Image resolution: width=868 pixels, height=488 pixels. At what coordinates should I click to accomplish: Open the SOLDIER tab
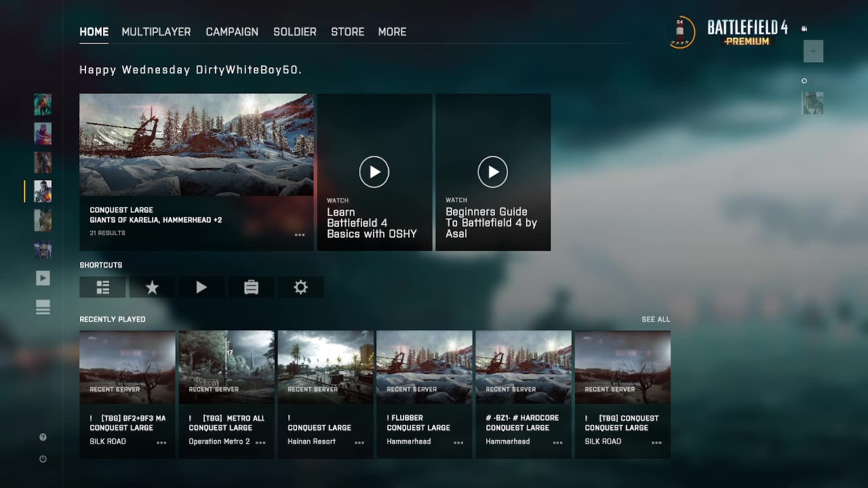(295, 32)
